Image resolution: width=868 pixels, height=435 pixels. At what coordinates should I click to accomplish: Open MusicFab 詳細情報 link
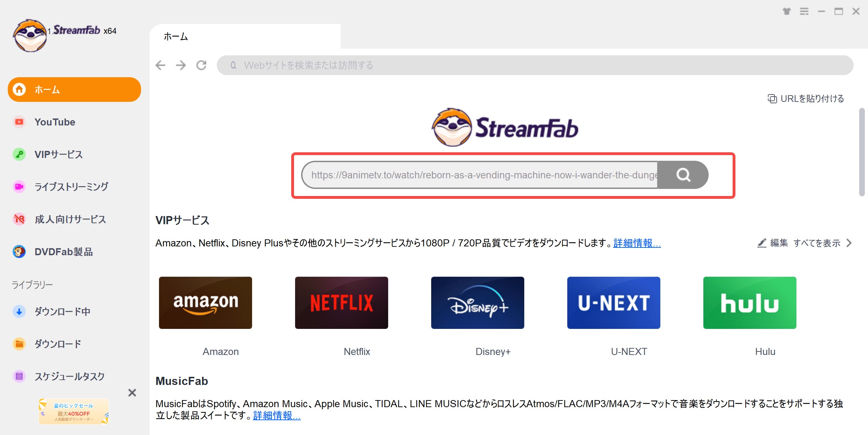point(277,416)
